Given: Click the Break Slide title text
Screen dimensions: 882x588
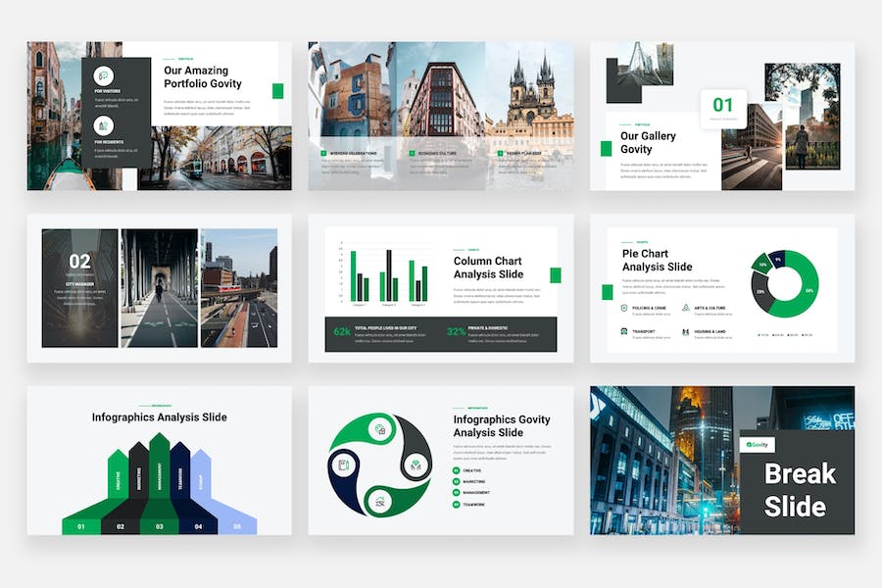Looking at the screenshot, I should [800, 490].
